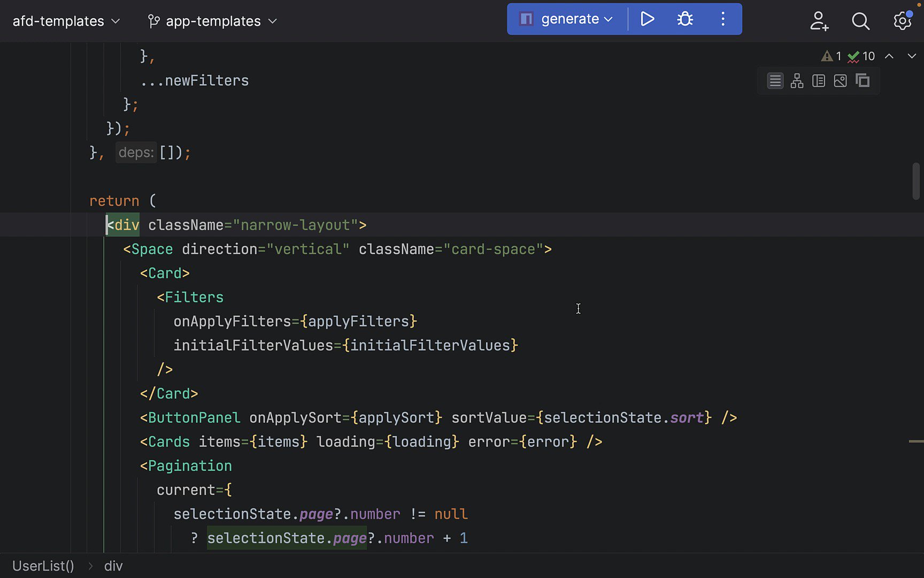This screenshot has height=578, width=924.
Task: Invite a collaborator using the add-user icon
Action: 819,21
